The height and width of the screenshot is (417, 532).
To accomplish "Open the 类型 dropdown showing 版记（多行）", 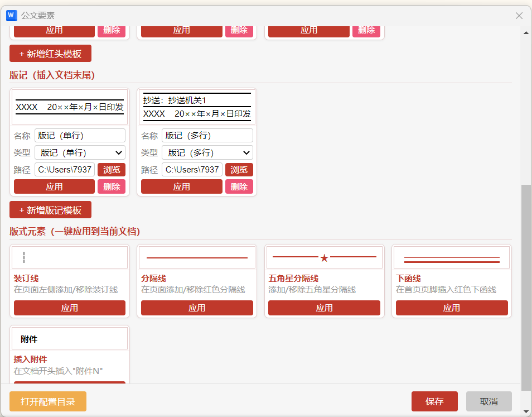I will coord(207,152).
